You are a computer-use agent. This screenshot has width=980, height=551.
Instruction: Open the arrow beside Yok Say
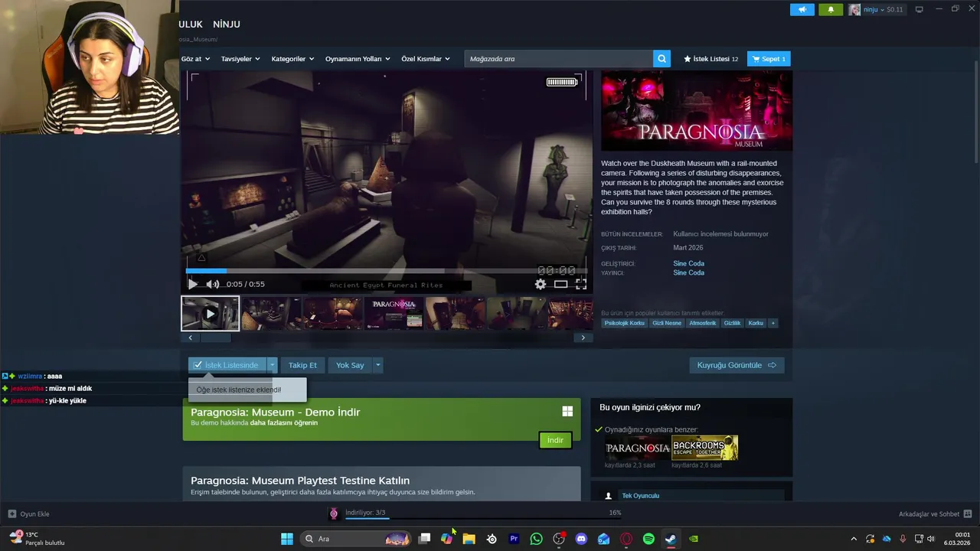pos(377,365)
